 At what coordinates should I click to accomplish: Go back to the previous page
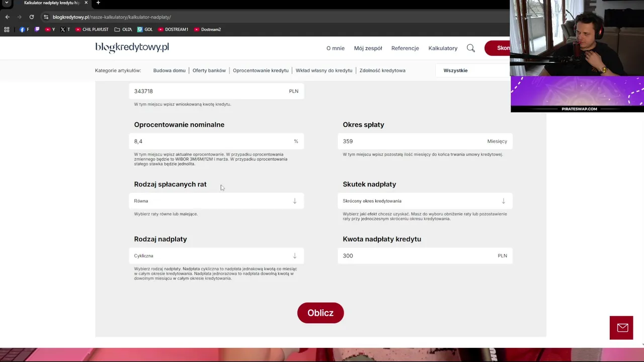pos(7,17)
